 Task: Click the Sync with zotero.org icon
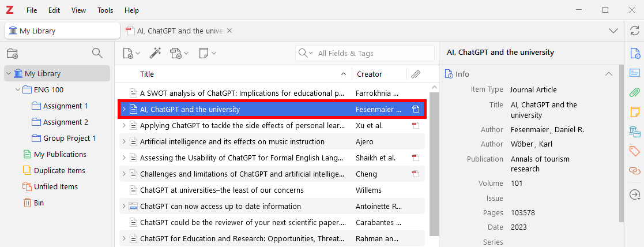[635, 31]
